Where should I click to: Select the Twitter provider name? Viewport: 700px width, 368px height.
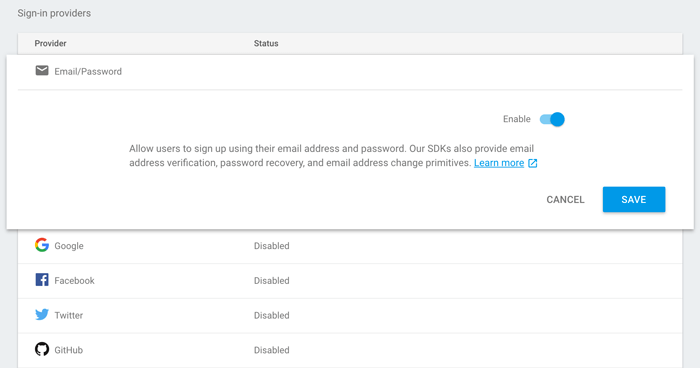pyautogui.click(x=69, y=315)
